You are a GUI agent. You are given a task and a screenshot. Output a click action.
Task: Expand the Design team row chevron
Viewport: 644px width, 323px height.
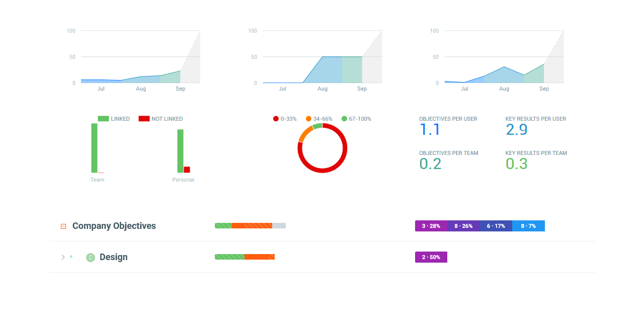point(63,257)
